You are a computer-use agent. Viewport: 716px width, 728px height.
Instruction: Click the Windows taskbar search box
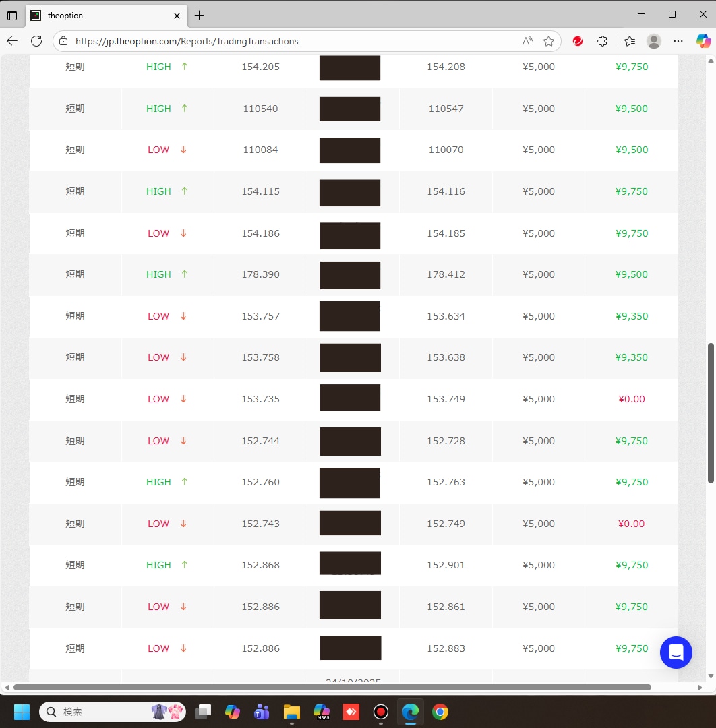(x=113, y=712)
